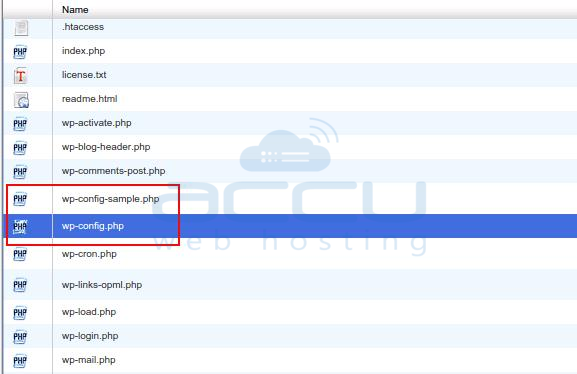Click the PHP icon beside wp-links-opml.php
The width and height of the screenshot is (577, 374).
[20, 285]
